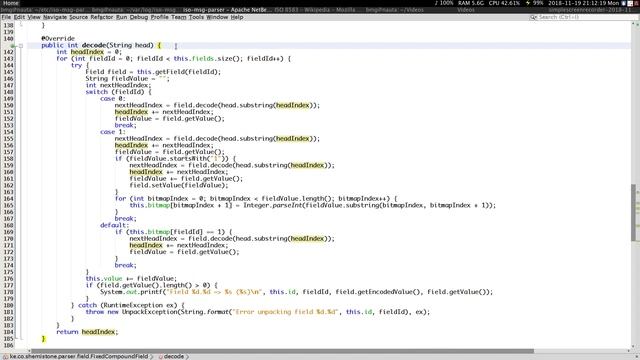
Task: Open the Help menu
Action: point(237,17)
